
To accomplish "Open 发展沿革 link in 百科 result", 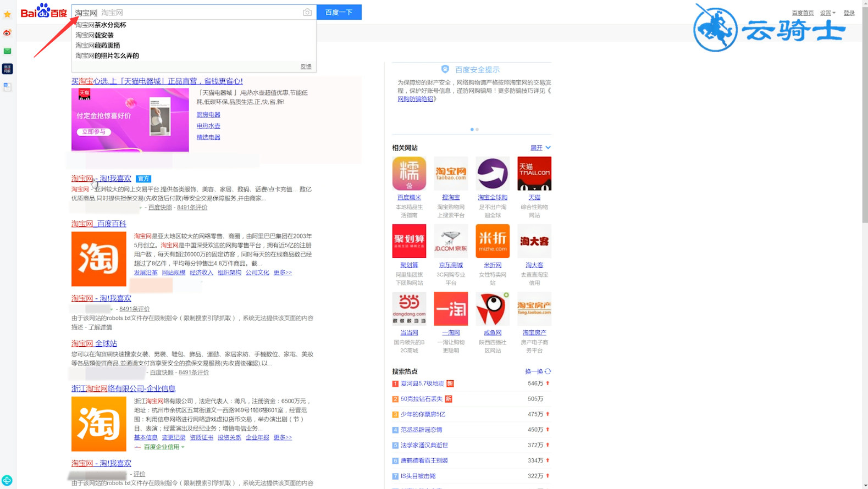I will point(146,273).
